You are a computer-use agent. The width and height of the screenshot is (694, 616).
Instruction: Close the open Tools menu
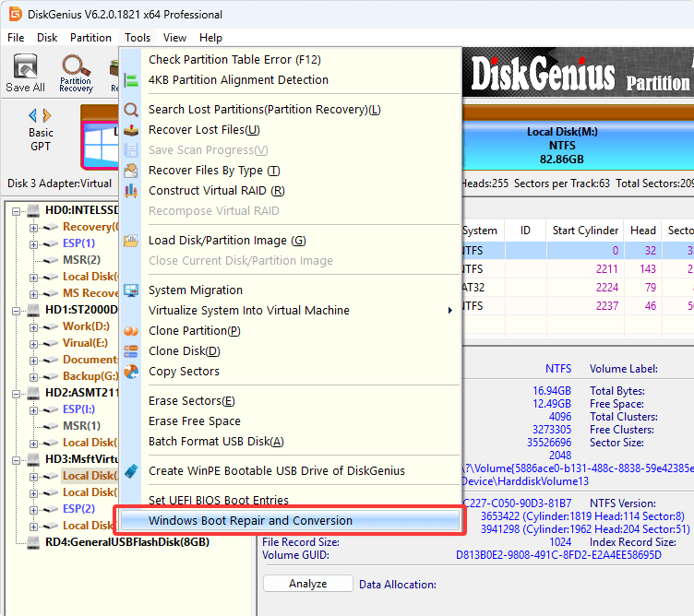coord(138,38)
